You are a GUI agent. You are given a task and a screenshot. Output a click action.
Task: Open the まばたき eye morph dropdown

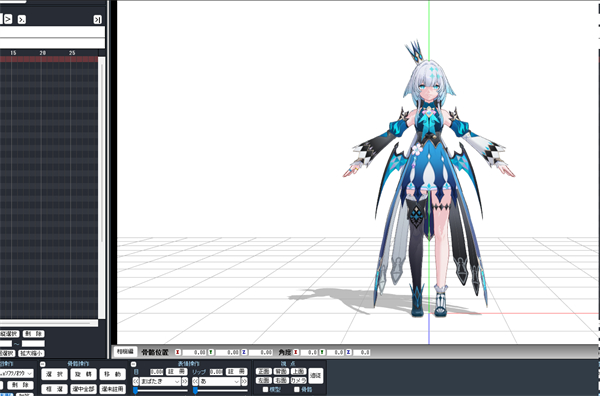[160, 381]
